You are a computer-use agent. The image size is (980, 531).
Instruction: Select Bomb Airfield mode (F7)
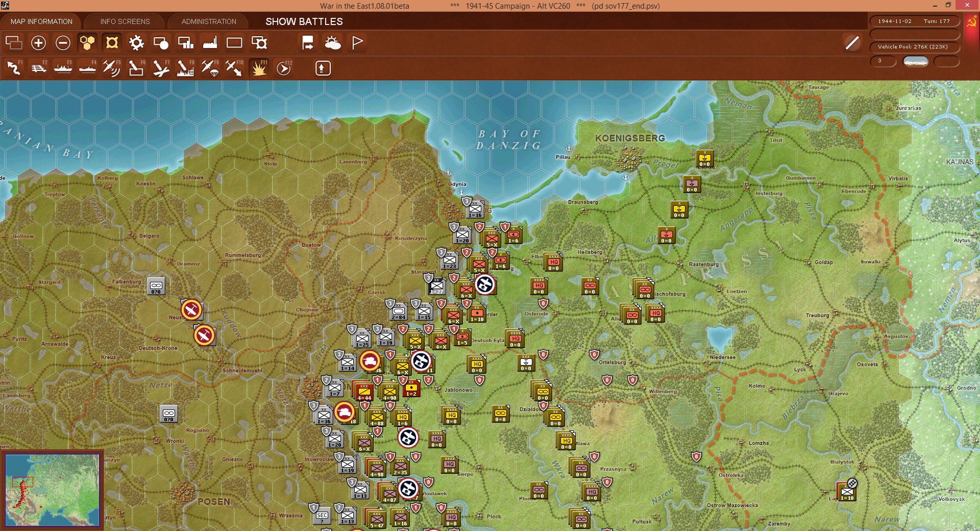(161, 68)
